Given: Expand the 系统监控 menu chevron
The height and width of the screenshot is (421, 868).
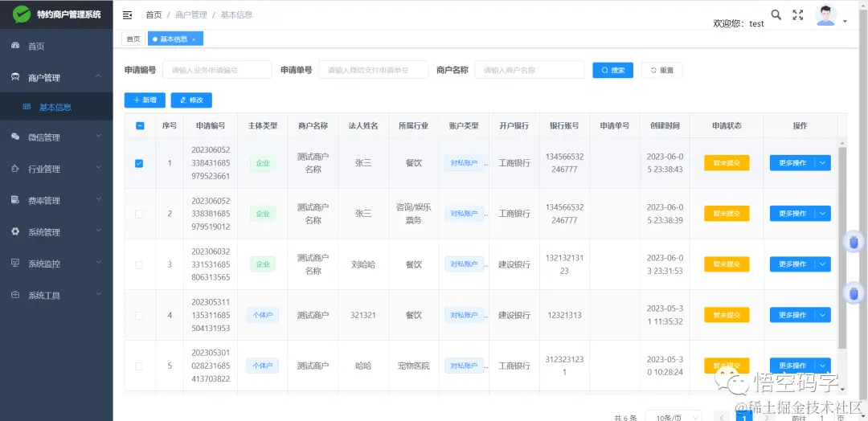Looking at the screenshot, I should tap(98, 262).
